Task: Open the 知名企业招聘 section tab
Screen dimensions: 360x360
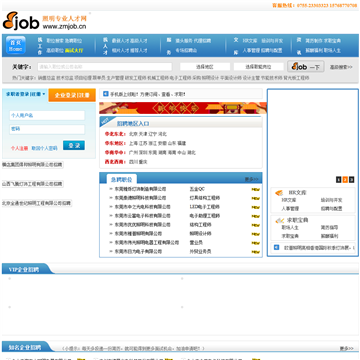Action: click(x=25, y=347)
